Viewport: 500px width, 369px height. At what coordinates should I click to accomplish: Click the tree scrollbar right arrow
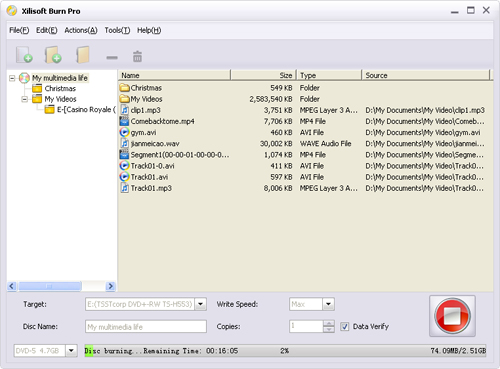110,286
